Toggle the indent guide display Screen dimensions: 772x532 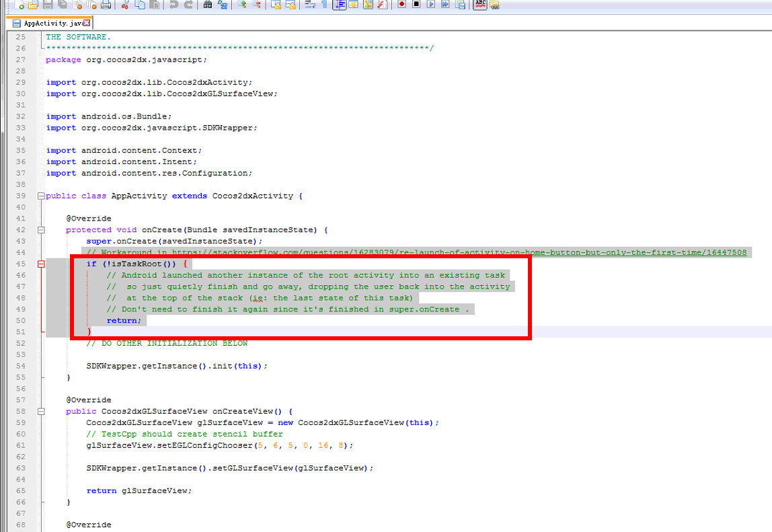pos(339,5)
